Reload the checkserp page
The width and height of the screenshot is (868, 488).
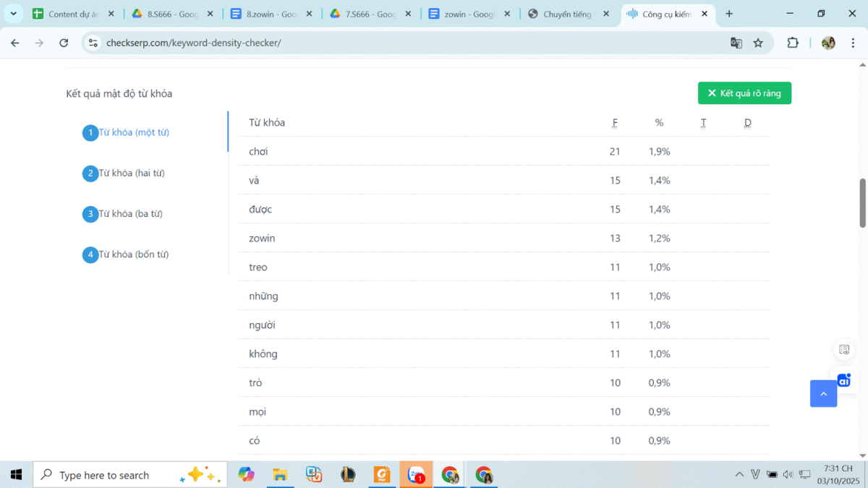point(64,43)
